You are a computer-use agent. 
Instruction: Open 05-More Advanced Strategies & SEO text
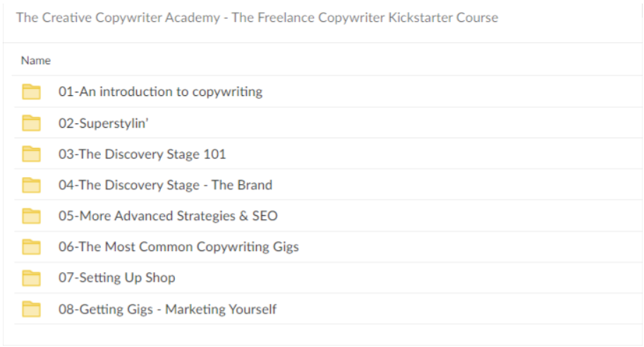[x=168, y=216]
